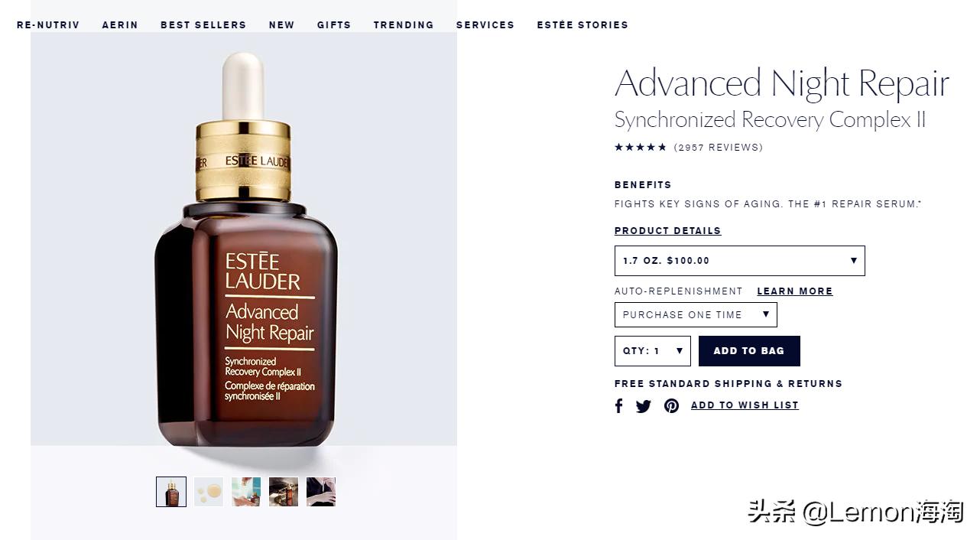Click the Add to Bag button
Image resolution: width=980 pixels, height=540 pixels.
point(749,351)
